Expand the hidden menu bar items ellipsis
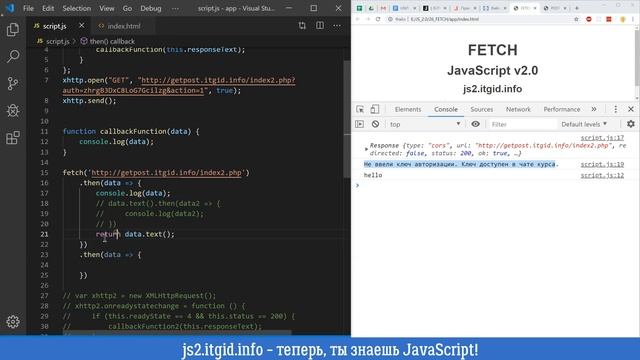The image size is (640, 360). point(175,8)
